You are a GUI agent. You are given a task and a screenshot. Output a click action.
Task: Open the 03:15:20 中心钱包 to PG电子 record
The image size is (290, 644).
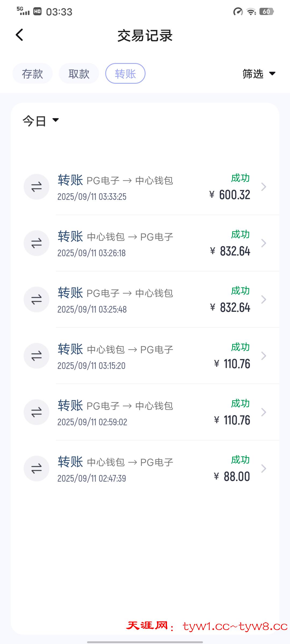(129, 356)
